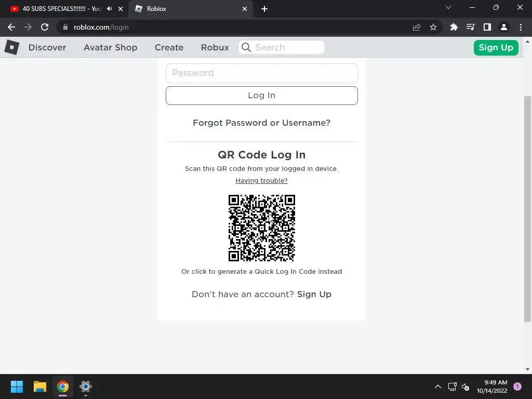Open the Extensions puzzle icon
Screen dimensions: 532x399
[454, 27]
